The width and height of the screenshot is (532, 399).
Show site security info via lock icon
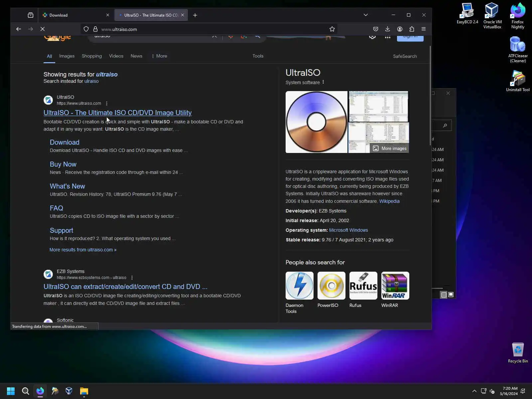click(95, 29)
